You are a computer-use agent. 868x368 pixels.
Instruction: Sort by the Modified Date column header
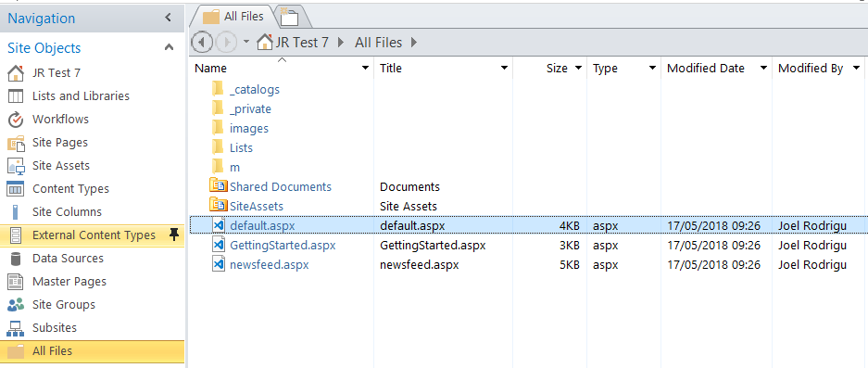click(705, 69)
